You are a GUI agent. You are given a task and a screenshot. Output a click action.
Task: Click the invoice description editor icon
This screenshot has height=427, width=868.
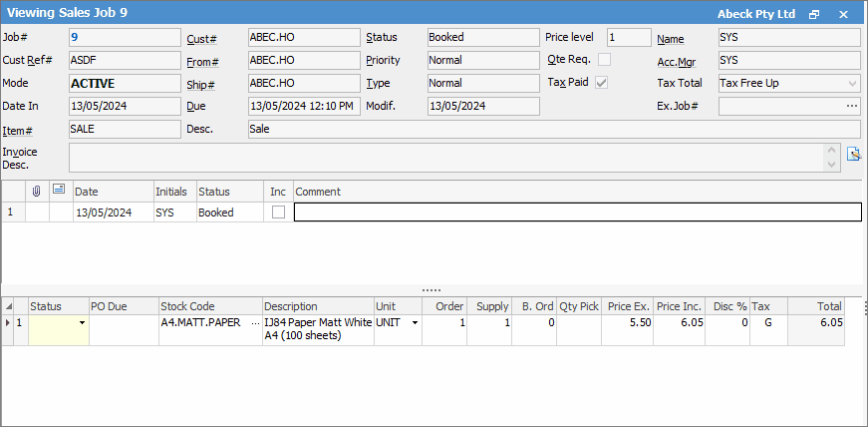[x=853, y=154]
